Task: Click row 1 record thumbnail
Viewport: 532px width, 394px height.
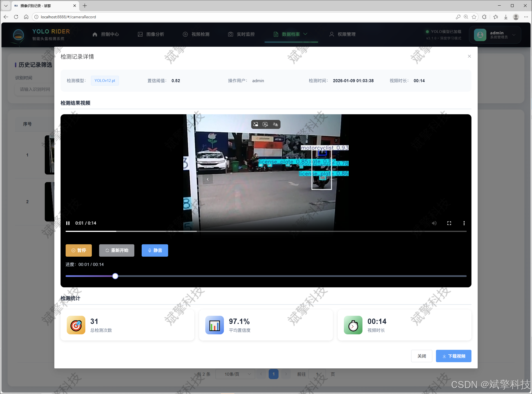Action: [50, 155]
